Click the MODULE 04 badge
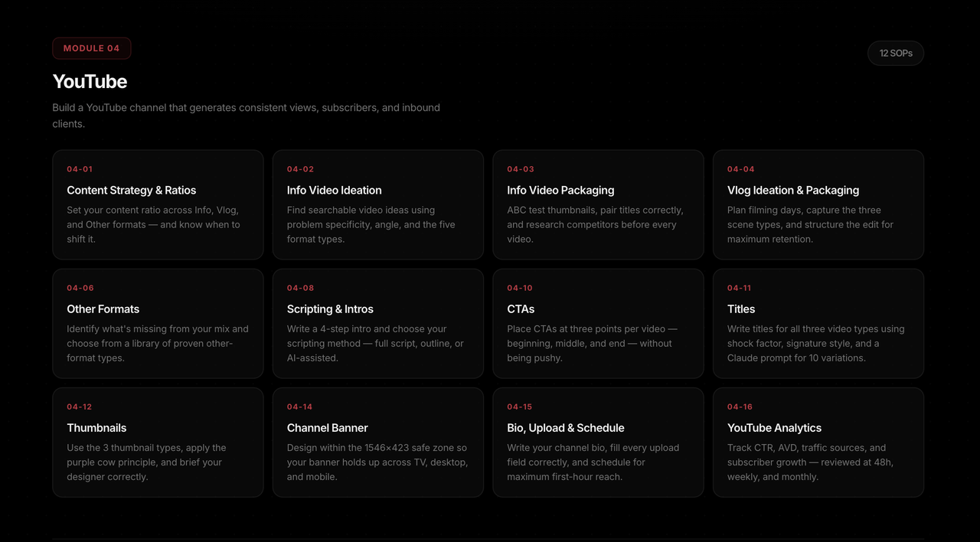The width and height of the screenshot is (980, 542). 92,48
